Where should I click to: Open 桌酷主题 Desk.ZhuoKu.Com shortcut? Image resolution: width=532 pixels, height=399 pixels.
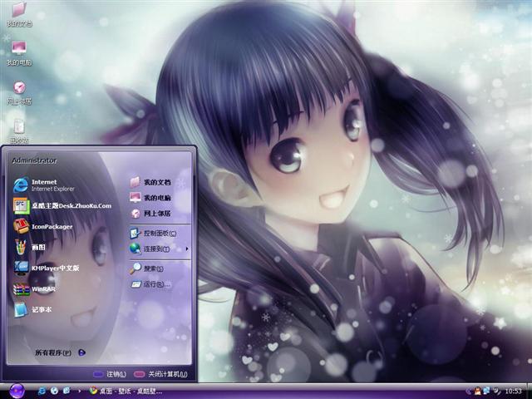[x=70, y=206]
